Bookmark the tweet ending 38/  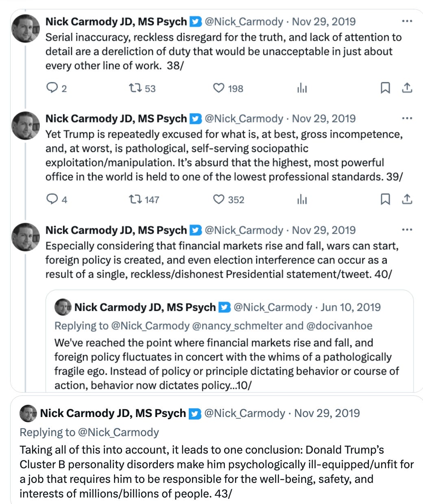pyautogui.click(x=385, y=88)
